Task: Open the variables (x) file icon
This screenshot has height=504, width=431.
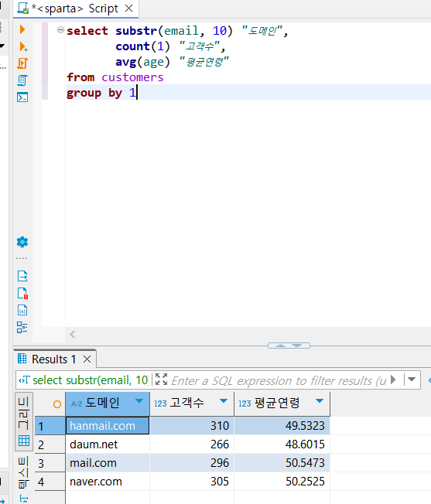Action: [x=22, y=310]
